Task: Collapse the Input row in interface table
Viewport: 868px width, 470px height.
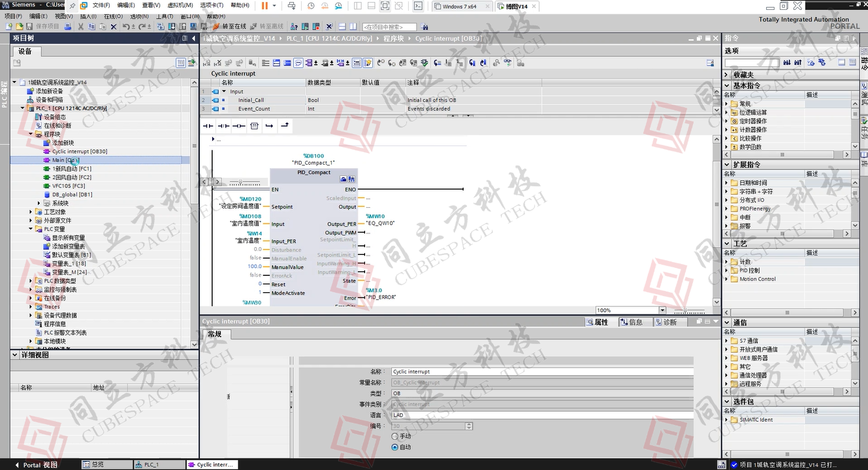Action: (x=223, y=92)
